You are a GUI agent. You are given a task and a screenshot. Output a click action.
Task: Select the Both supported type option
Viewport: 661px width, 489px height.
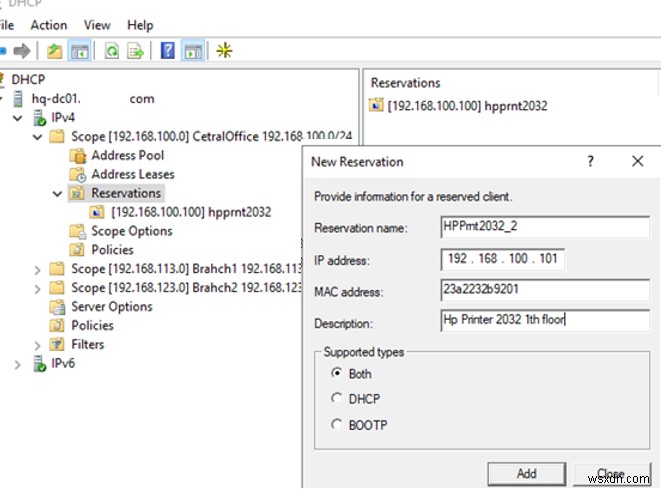tap(336, 374)
